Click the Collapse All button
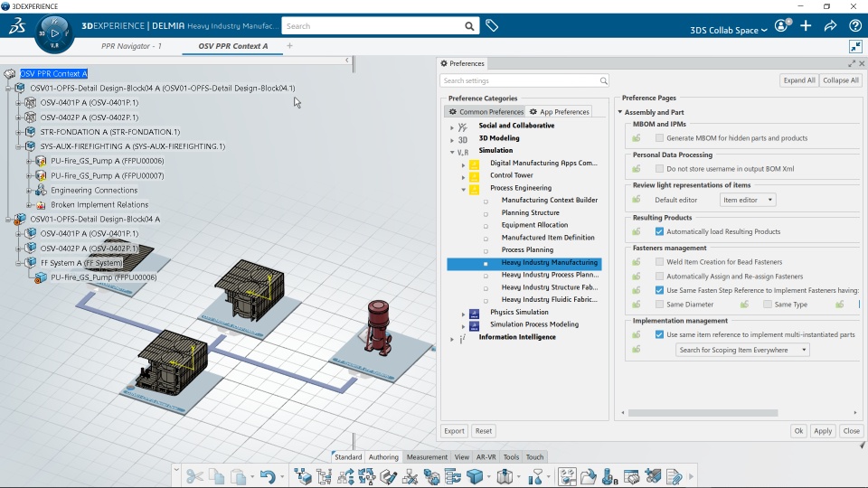The height and width of the screenshot is (488, 868). (840, 80)
